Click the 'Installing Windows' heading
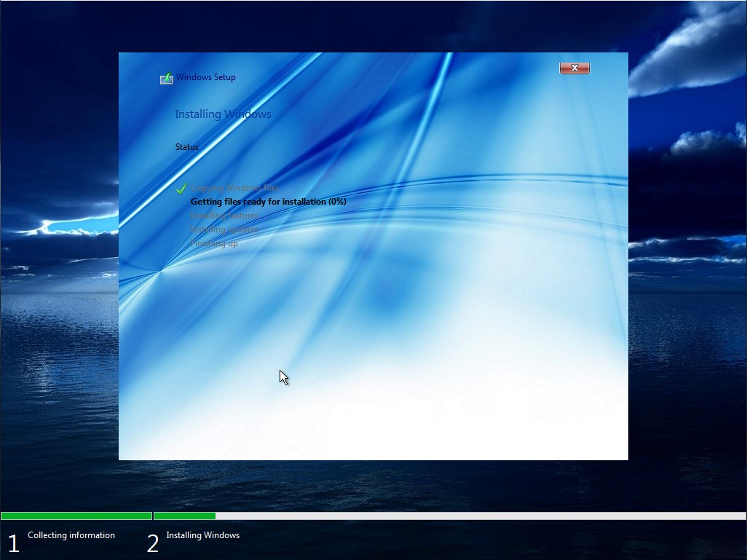The image size is (747, 560). point(223,114)
